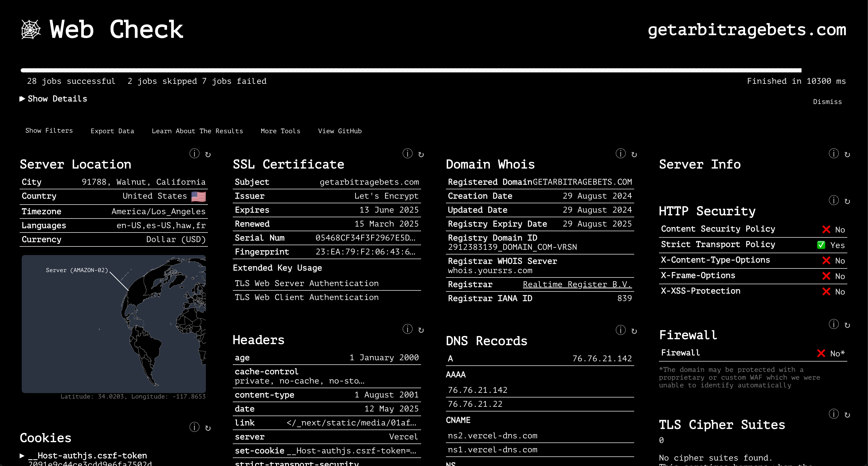The height and width of the screenshot is (466, 868).
Task: Open the Show Filters panel
Action: [x=49, y=131]
